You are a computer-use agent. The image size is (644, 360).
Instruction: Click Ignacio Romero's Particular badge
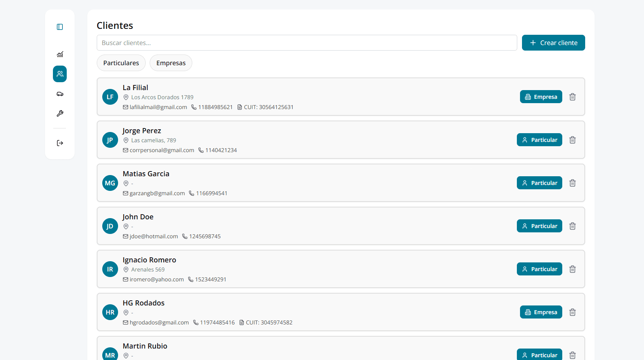539,269
